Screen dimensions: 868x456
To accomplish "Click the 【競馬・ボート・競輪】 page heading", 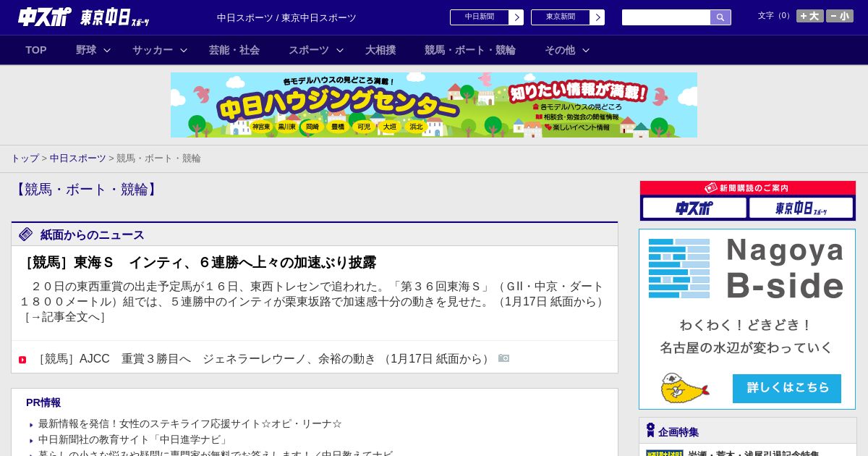I will [x=85, y=190].
